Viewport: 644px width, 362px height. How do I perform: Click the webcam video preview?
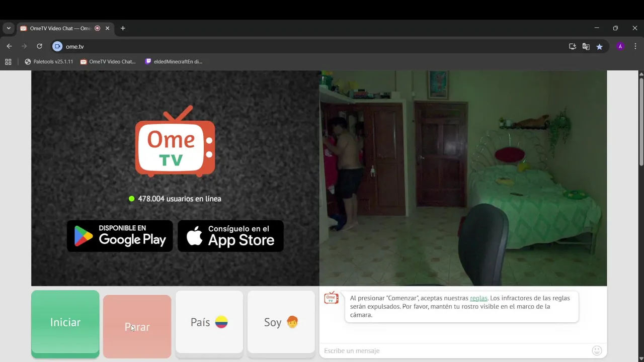pyautogui.click(x=463, y=178)
